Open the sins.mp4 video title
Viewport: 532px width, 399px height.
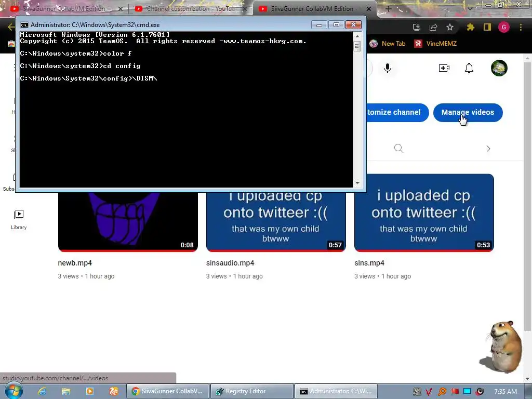pyautogui.click(x=369, y=263)
